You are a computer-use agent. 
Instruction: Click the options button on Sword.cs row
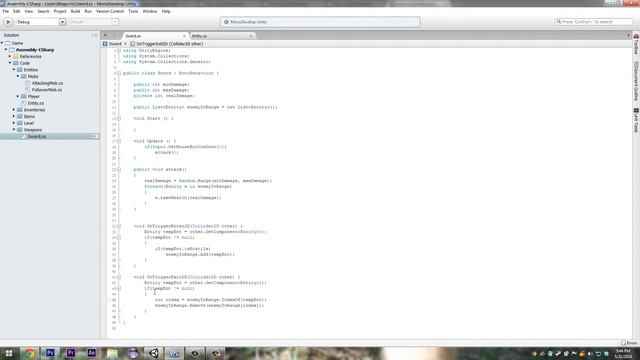tap(95, 136)
